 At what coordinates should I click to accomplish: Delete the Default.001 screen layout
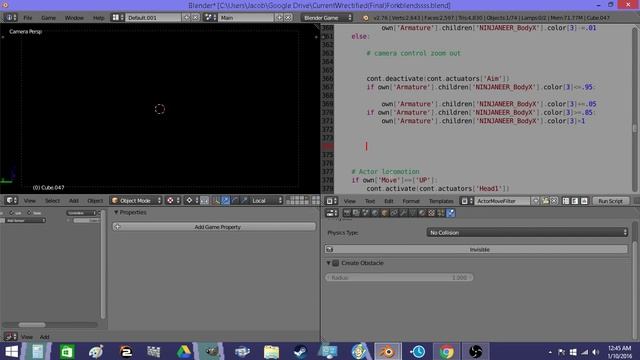pyautogui.click(x=196, y=18)
